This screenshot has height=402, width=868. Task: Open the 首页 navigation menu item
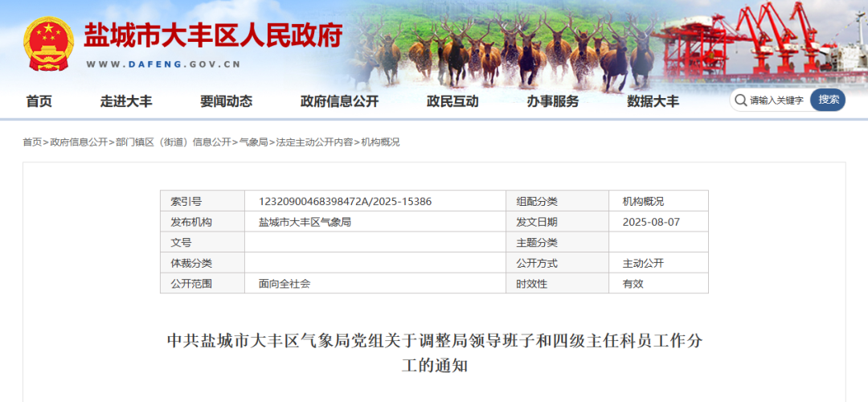(x=39, y=101)
